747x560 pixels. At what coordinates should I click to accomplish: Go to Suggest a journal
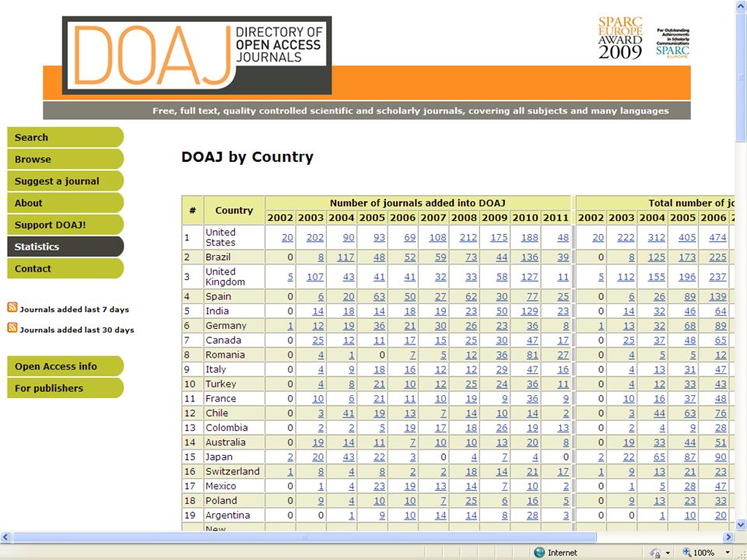[65, 181]
